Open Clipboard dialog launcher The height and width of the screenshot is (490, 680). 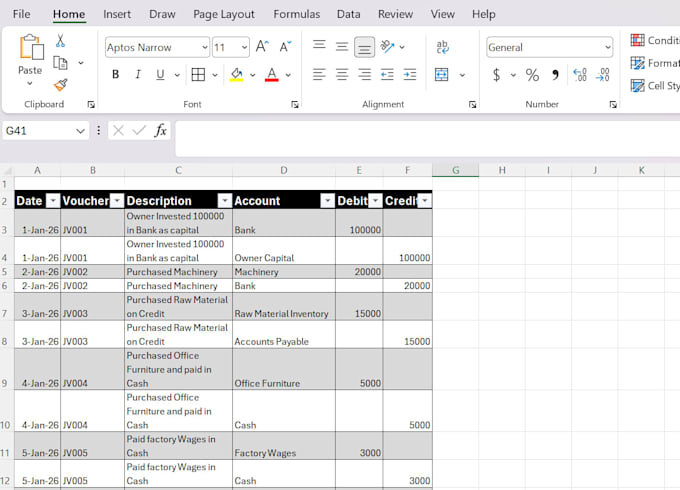[x=91, y=105]
